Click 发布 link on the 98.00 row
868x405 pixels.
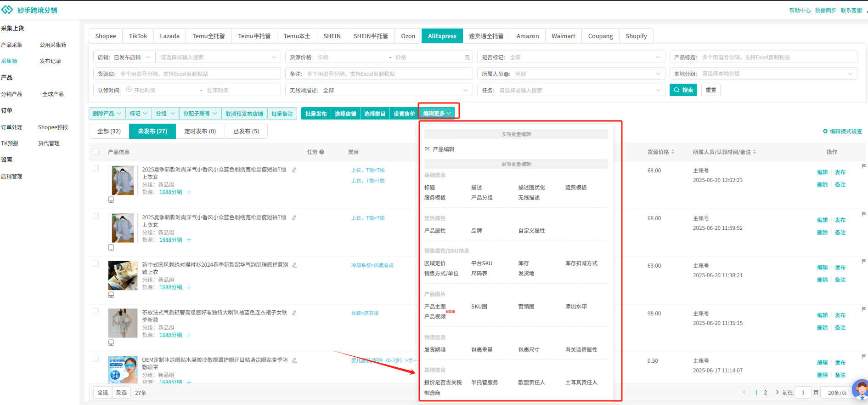[x=840, y=315]
